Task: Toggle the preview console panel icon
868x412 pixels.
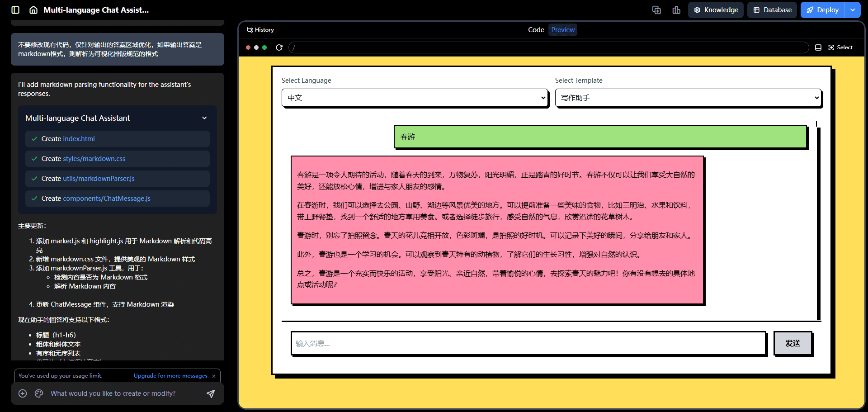Action: pos(818,47)
